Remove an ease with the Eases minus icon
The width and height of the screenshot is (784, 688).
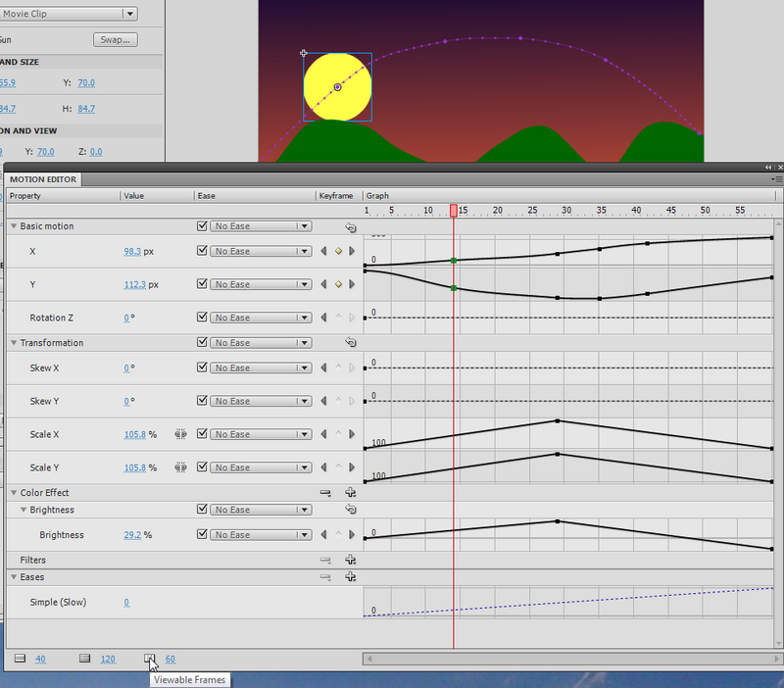tap(325, 577)
